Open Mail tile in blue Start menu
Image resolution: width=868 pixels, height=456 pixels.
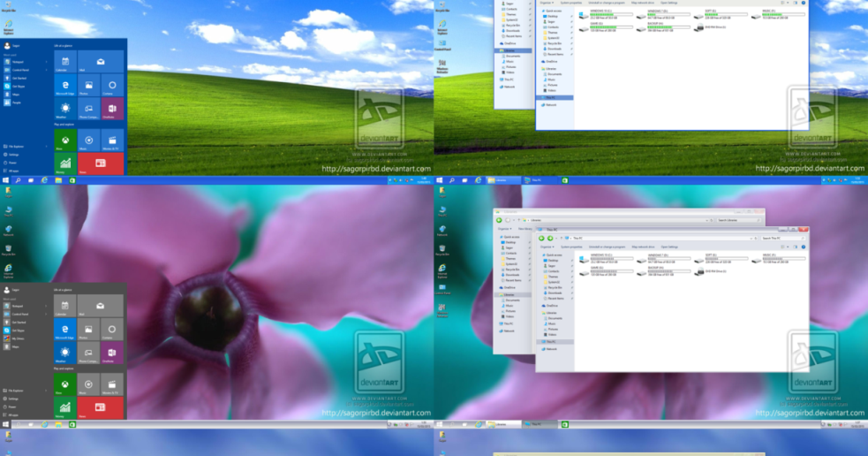(x=100, y=62)
